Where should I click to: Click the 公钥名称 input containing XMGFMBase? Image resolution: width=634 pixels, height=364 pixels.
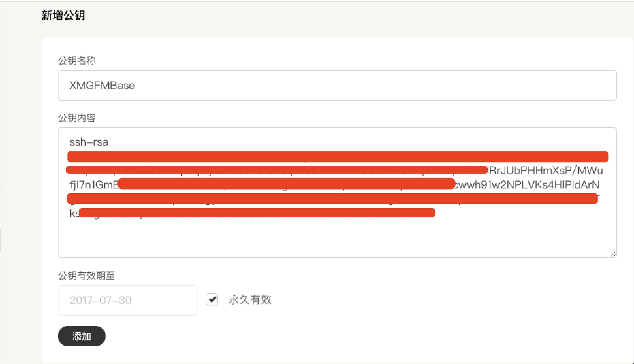[337, 85]
